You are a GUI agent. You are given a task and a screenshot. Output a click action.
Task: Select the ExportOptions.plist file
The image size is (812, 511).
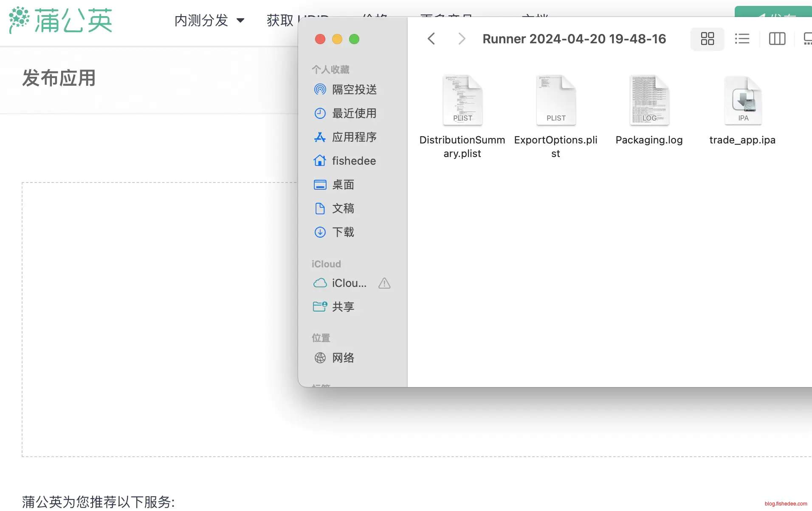555,101
